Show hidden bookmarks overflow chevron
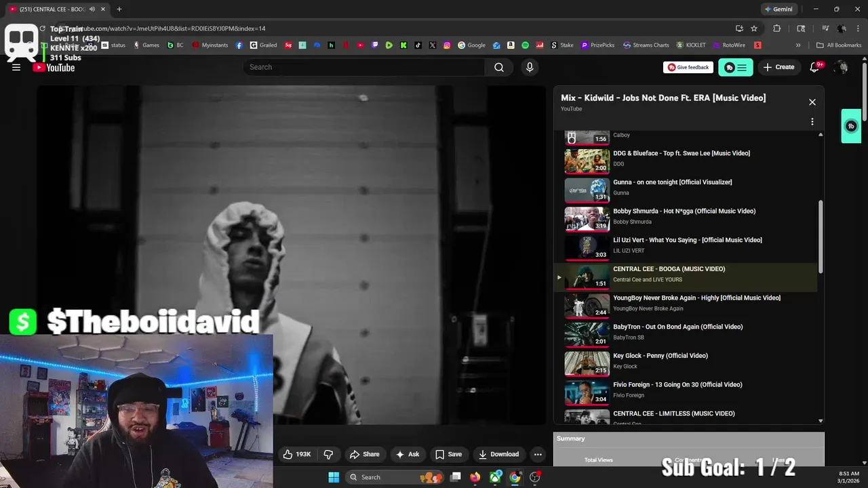Viewport: 868px width, 488px height. [x=798, y=45]
